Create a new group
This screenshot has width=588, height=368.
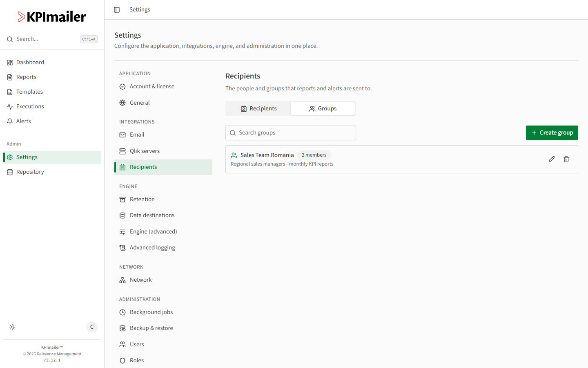coord(552,133)
